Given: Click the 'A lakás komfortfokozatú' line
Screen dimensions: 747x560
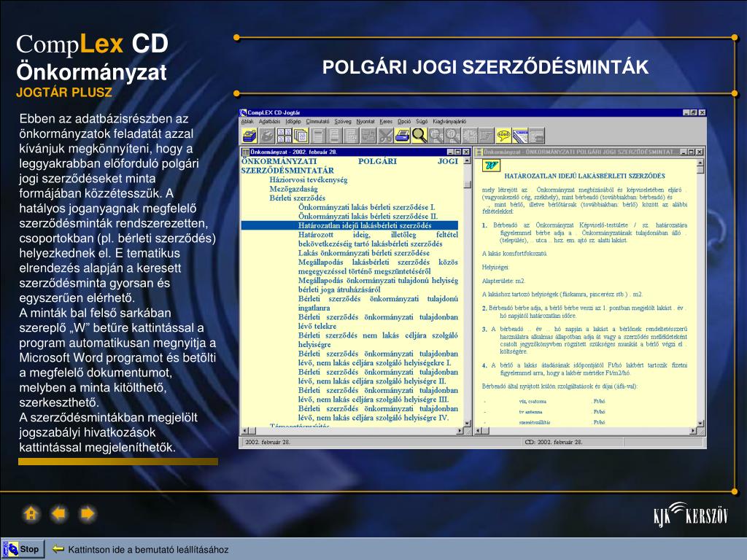Looking at the screenshot, I should [x=514, y=253].
